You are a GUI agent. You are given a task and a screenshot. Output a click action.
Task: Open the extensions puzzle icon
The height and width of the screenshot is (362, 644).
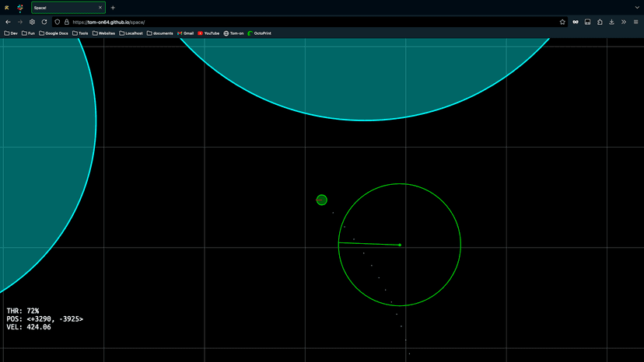(x=600, y=22)
